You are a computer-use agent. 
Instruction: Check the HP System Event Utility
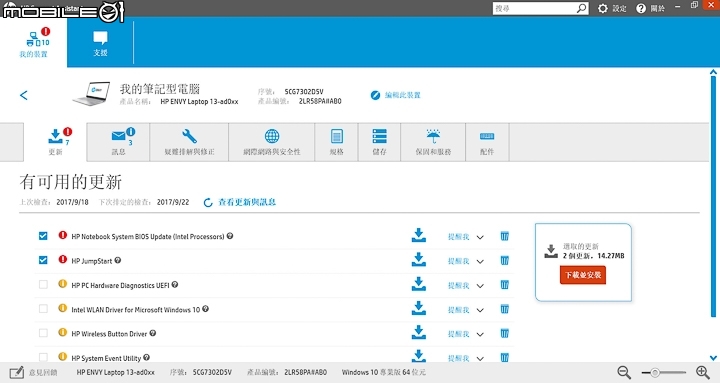(x=43, y=357)
